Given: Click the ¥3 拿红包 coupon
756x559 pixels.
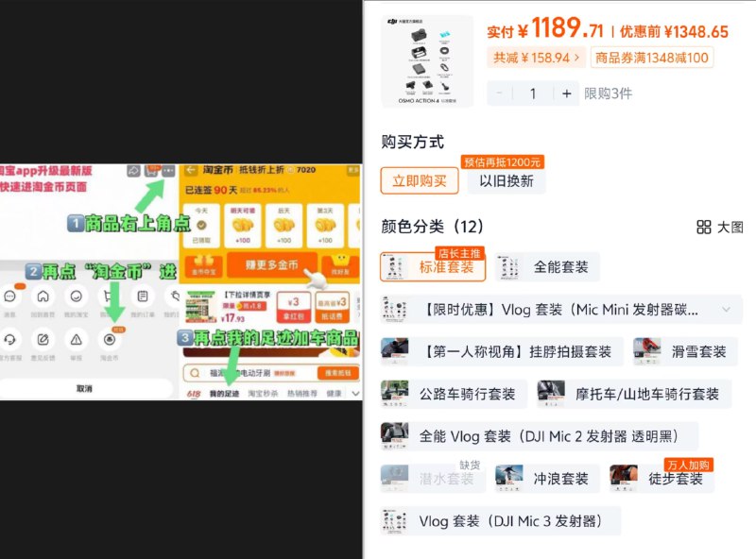Looking at the screenshot, I should [293, 308].
